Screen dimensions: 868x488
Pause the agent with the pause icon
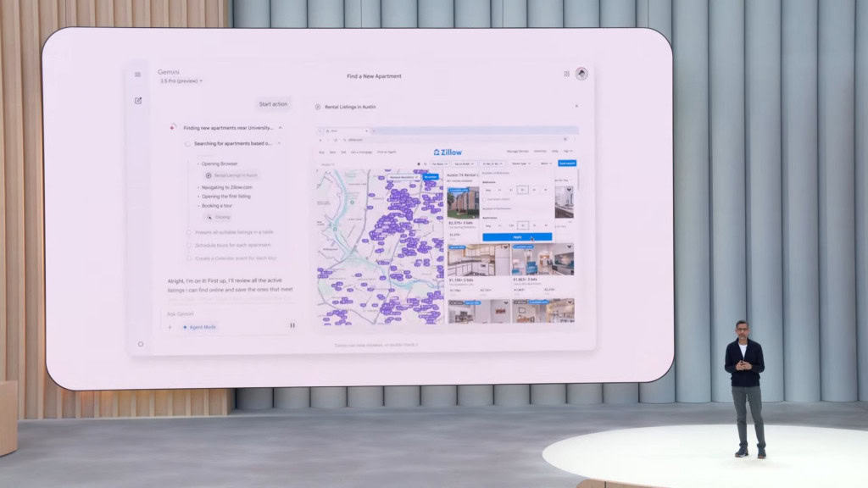click(x=292, y=326)
